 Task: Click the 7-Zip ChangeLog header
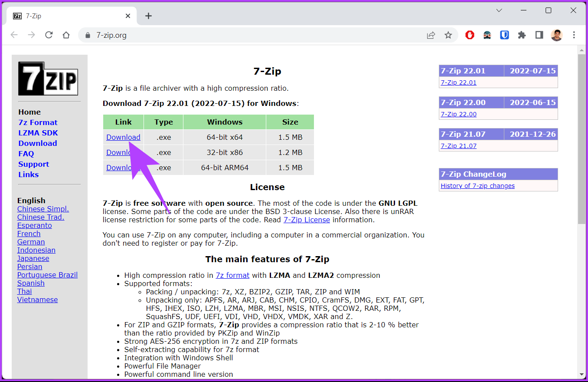click(x=498, y=174)
